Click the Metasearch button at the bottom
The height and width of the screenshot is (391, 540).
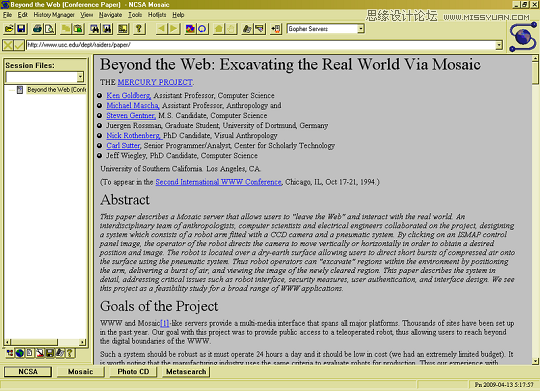click(186, 372)
